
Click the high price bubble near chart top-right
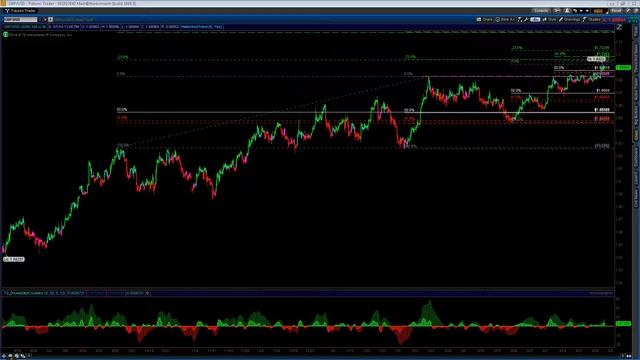(x=596, y=59)
